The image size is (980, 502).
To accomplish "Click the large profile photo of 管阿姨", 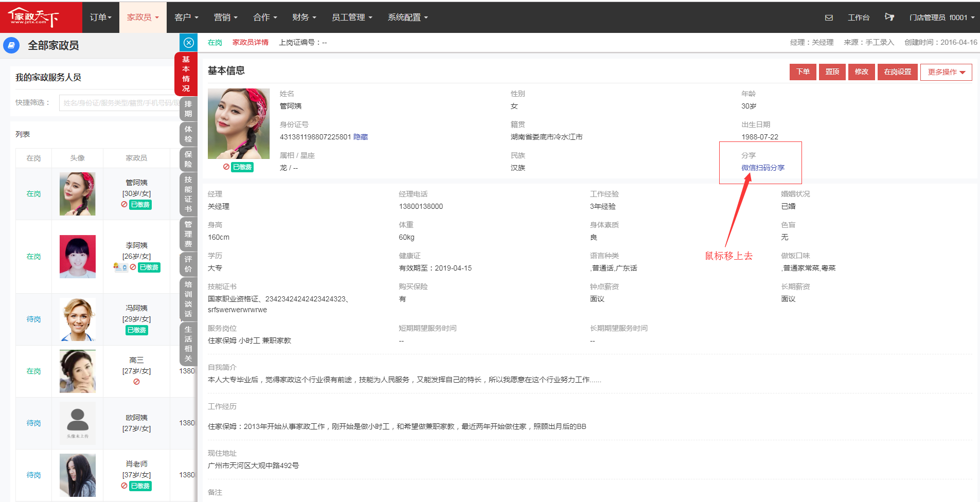I will point(239,123).
